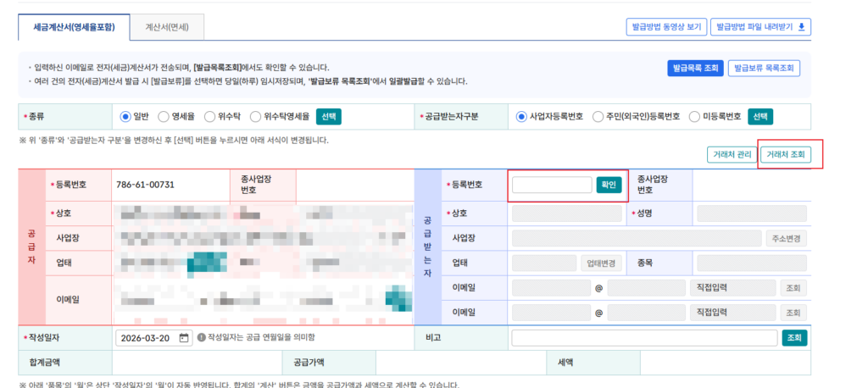
Task: Click 조회 button in first 이메일 row
Action: [x=793, y=288]
